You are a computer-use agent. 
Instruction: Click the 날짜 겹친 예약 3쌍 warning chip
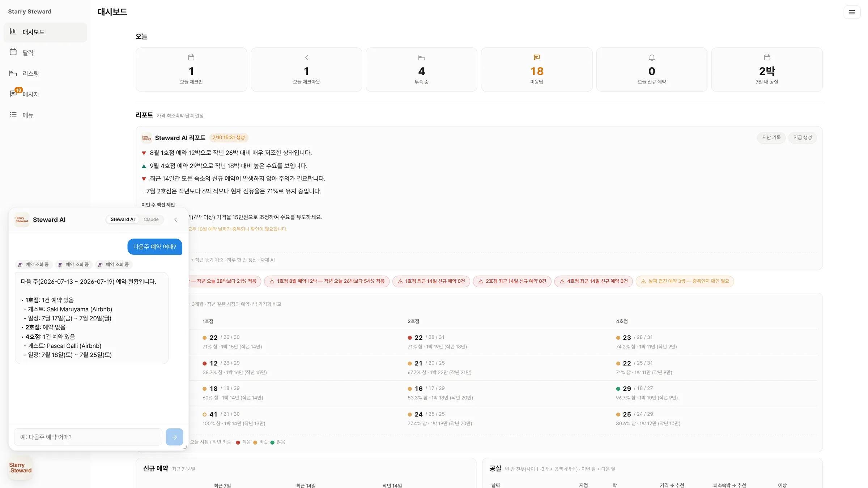(685, 281)
